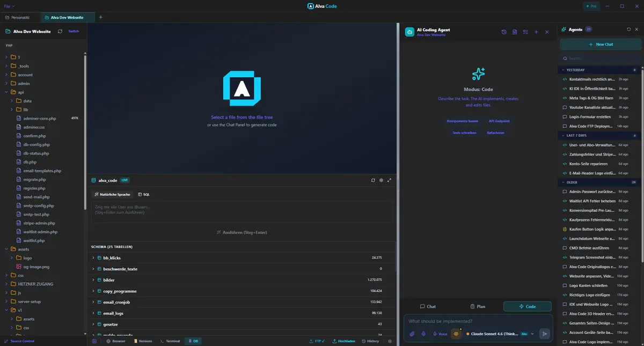Expand the beschwerde_texte table
This screenshot has height=346, width=644.
pos(241,269)
